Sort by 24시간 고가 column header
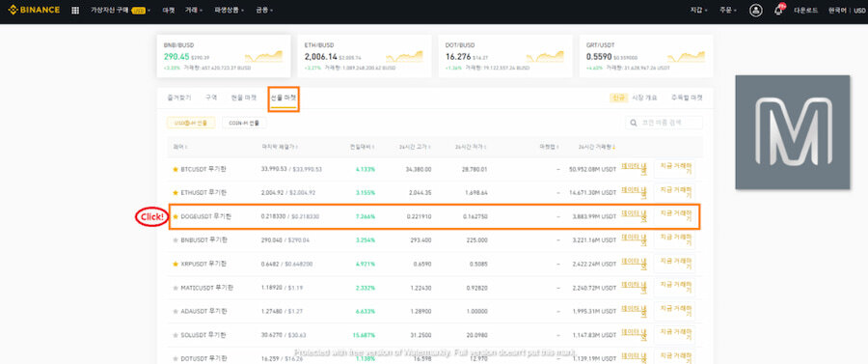The height and width of the screenshot is (364, 868). pyautogui.click(x=415, y=148)
